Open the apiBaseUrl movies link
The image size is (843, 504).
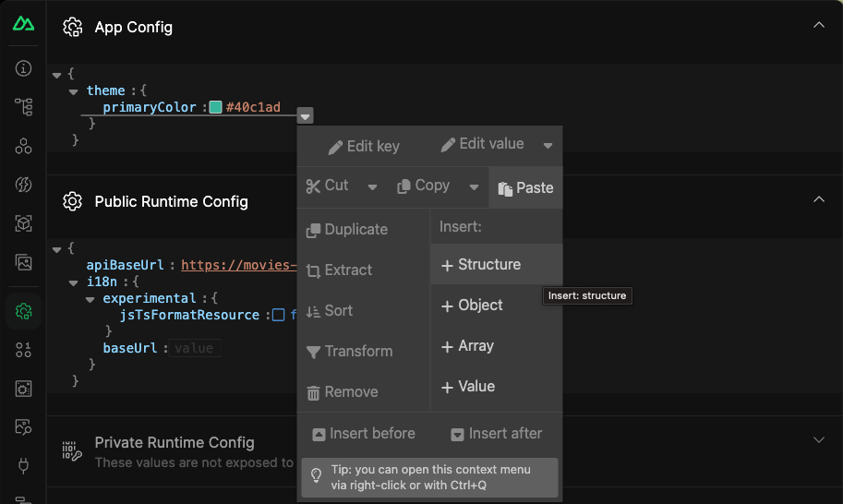(x=238, y=266)
